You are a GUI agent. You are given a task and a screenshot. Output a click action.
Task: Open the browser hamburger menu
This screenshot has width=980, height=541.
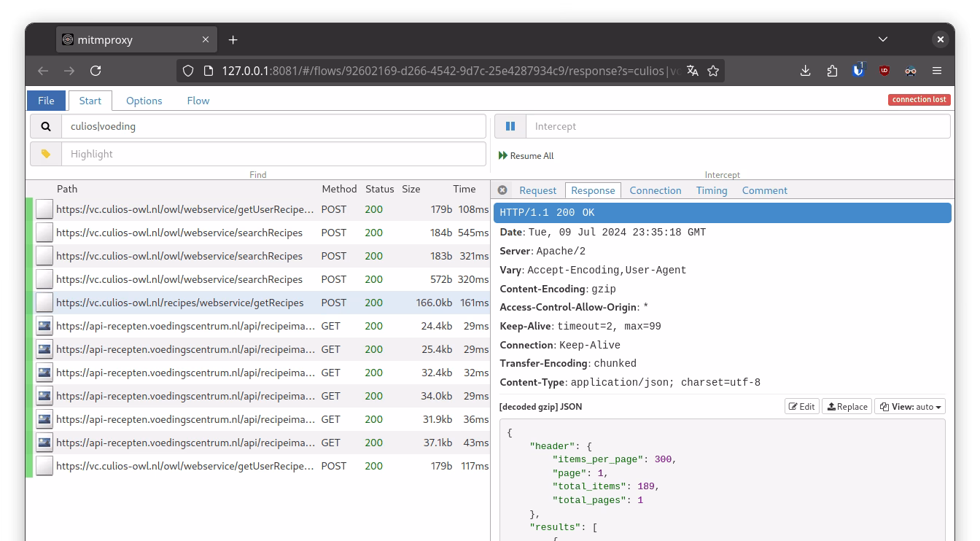937,71
